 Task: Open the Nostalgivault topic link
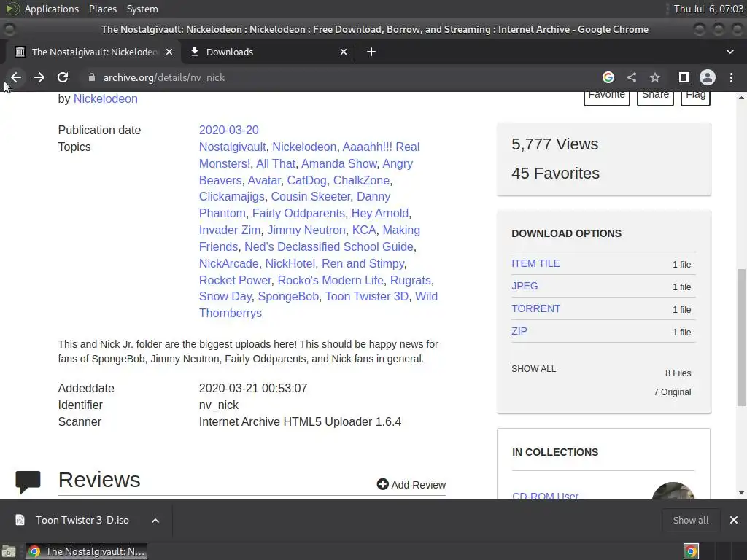click(233, 147)
